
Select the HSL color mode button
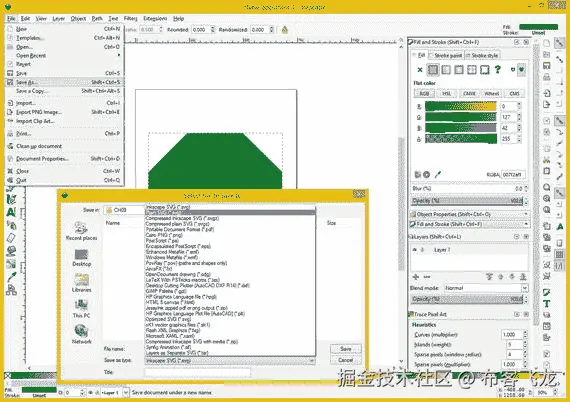point(446,93)
